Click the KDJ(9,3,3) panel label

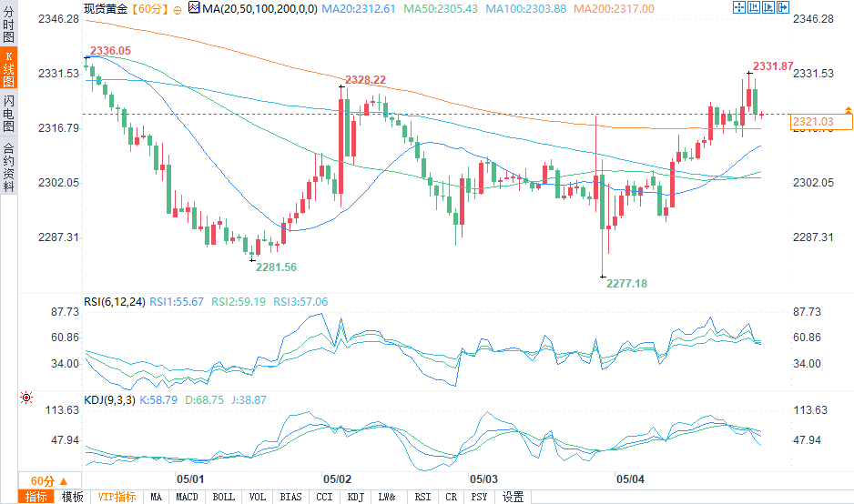pyautogui.click(x=109, y=400)
